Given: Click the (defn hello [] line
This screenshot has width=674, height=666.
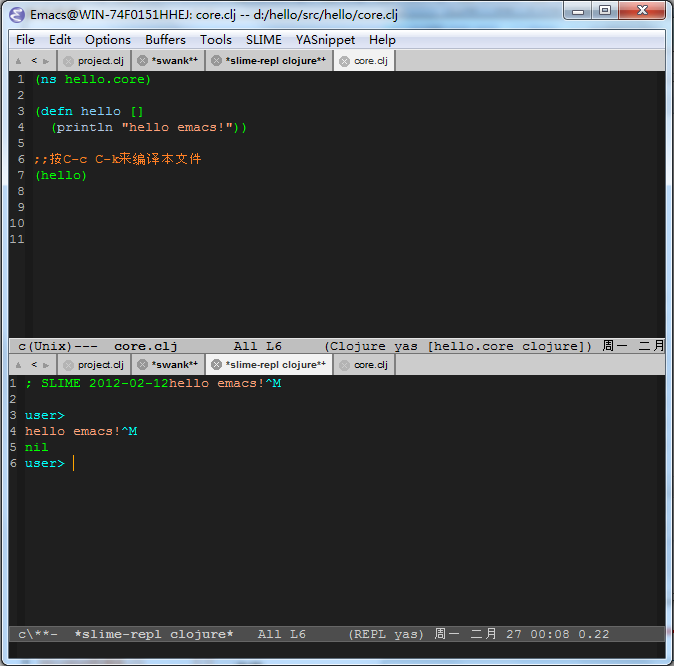Looking at the screenshot, I should pos(89,111).
